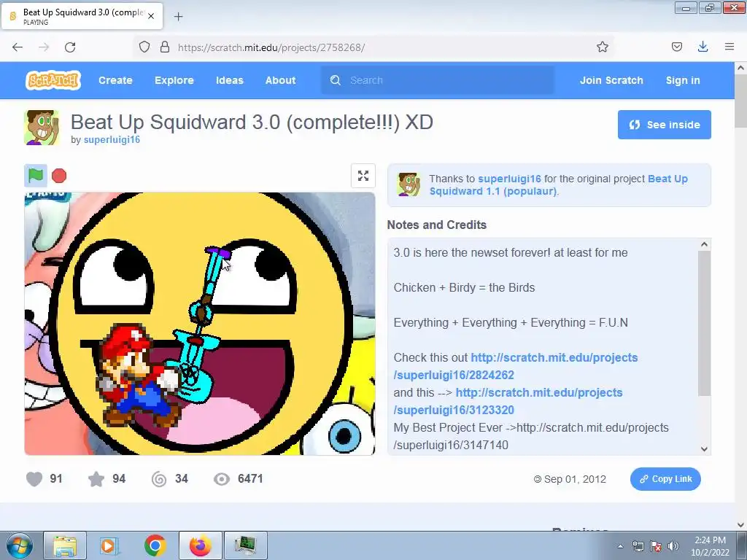Click the Notes and Credits heading
The image size is (747, 560).
click(436, 225)
